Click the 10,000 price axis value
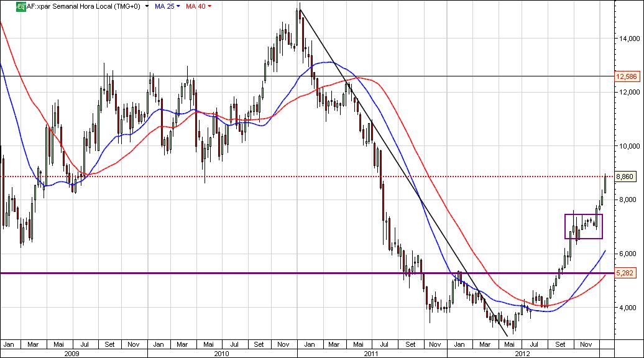Image resolution: width=644 pixels, height=358 pixels. (629, 145)
